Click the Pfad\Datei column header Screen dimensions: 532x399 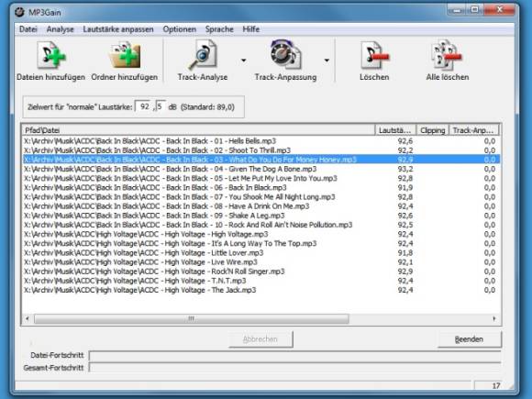(x=198, y=130)
